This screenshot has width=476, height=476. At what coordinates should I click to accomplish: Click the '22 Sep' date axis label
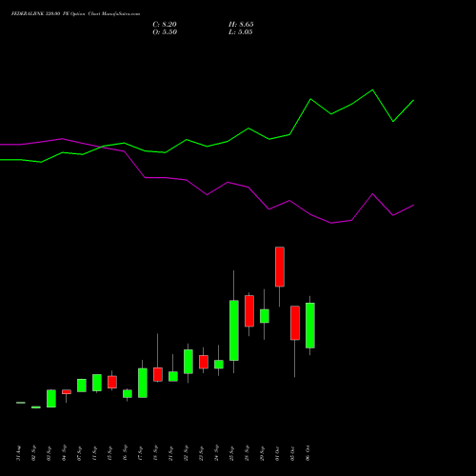[x=186, y=453]
